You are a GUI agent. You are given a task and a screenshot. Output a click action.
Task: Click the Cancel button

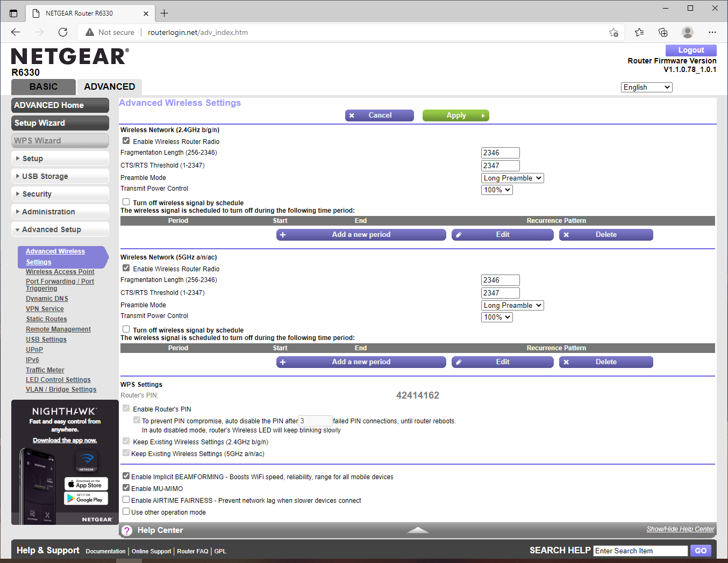pos(380,116)
